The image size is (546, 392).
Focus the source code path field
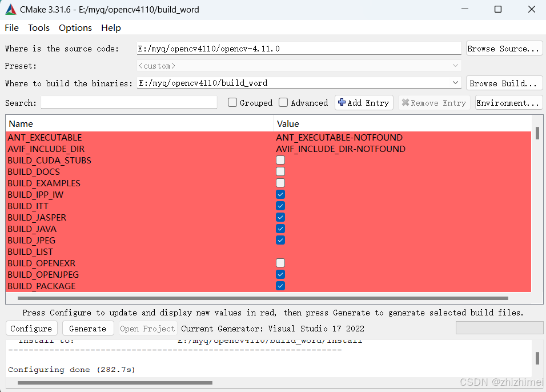point(299,49)
